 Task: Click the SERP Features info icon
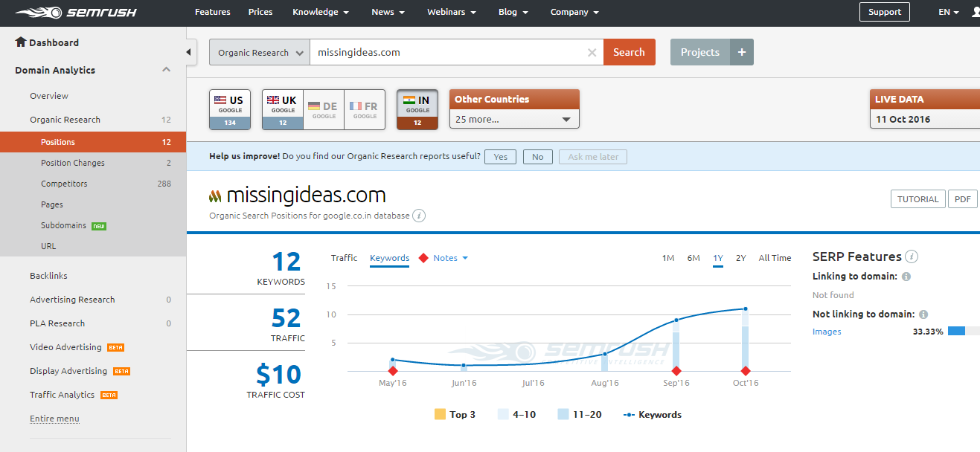pos(912,256)
